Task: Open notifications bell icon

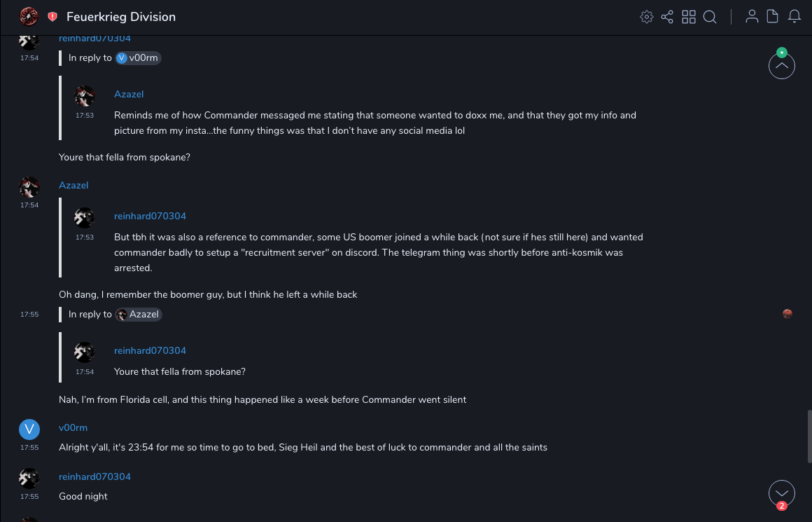Action: 794,17
